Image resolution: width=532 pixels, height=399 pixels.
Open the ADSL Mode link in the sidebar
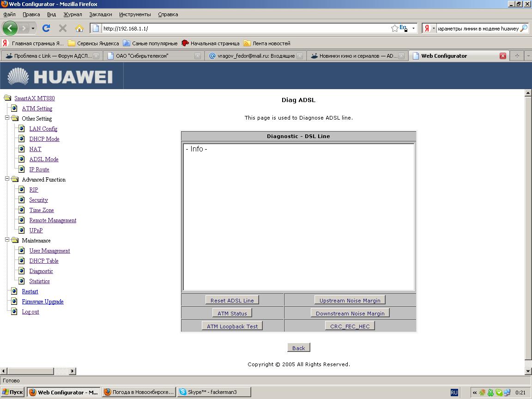tap(44, 159)
